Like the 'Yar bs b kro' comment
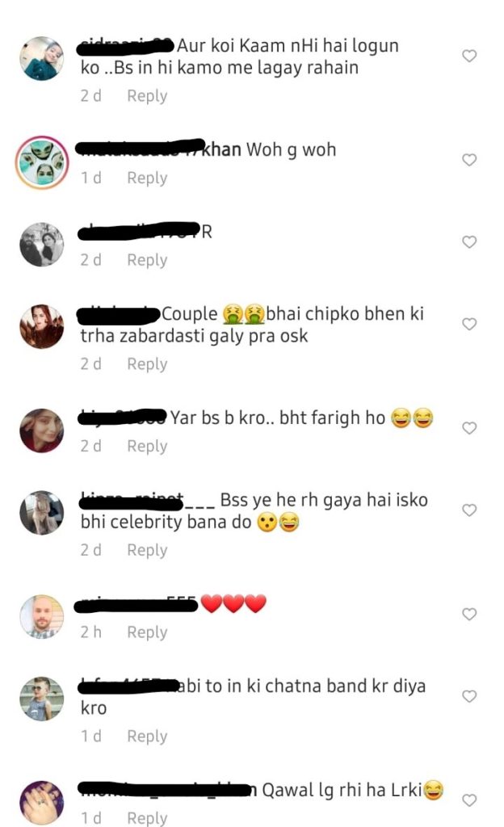Image resolution: width=504 pixels, height=827 pixels. (x=469, y=427)
